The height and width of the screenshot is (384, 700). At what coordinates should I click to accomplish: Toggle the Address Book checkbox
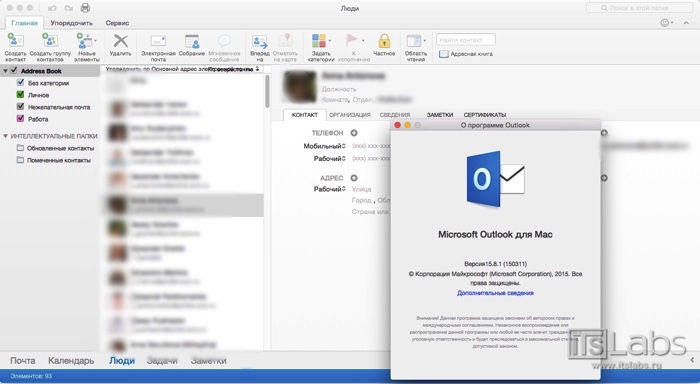tap(14, 71)
